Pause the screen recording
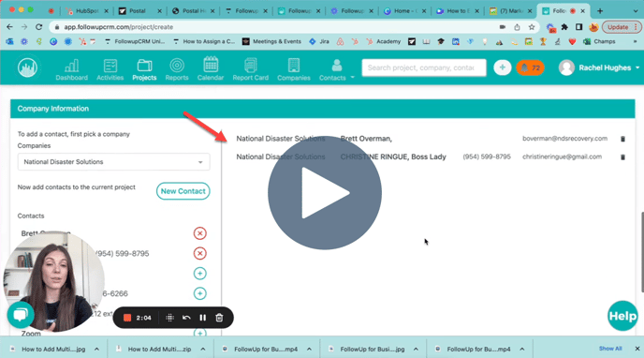 pos(202,318)
